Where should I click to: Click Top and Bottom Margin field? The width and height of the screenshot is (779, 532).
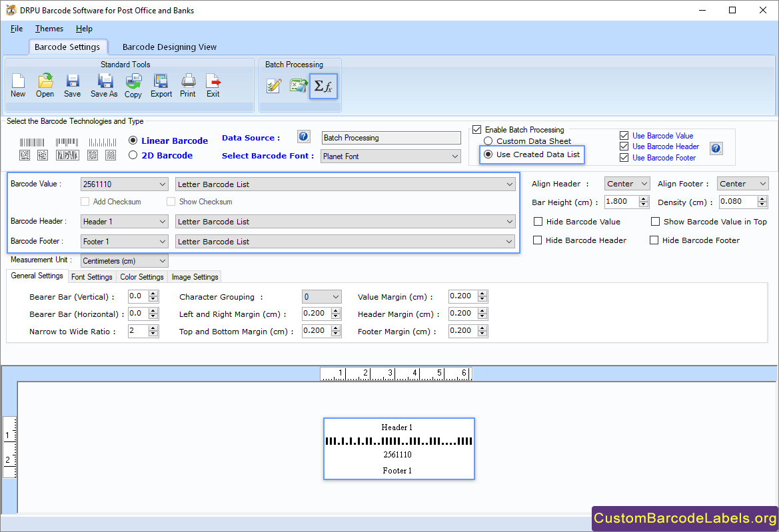(317, 331)
